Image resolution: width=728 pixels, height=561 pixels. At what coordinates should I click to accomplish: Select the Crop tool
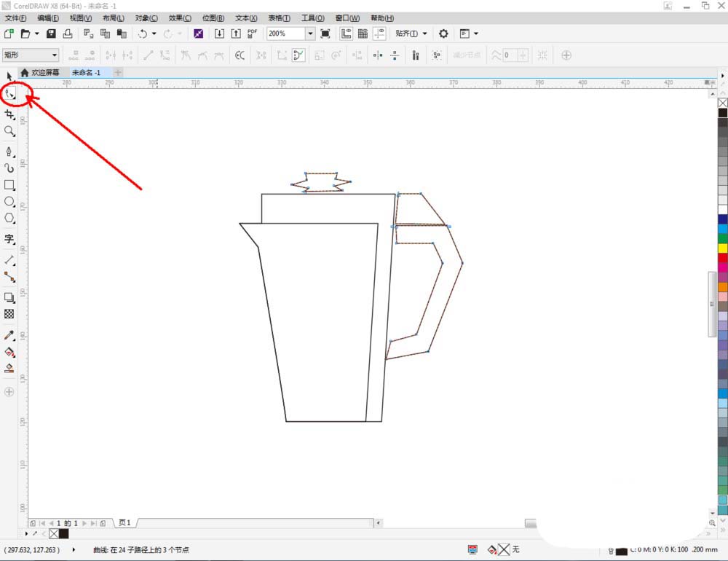9,114
